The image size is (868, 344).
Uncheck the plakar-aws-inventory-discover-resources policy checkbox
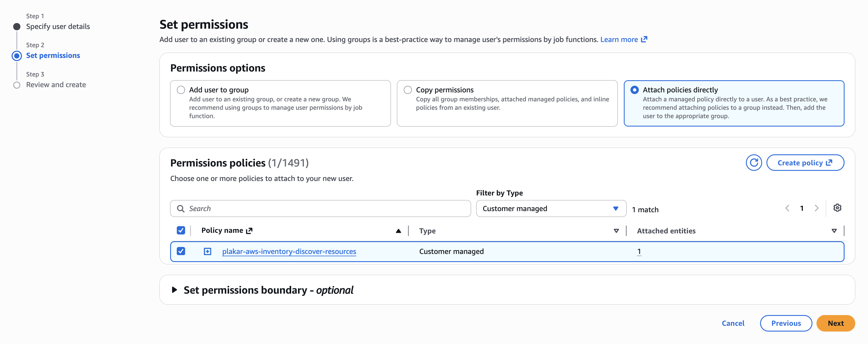click(x=181, y=251)
